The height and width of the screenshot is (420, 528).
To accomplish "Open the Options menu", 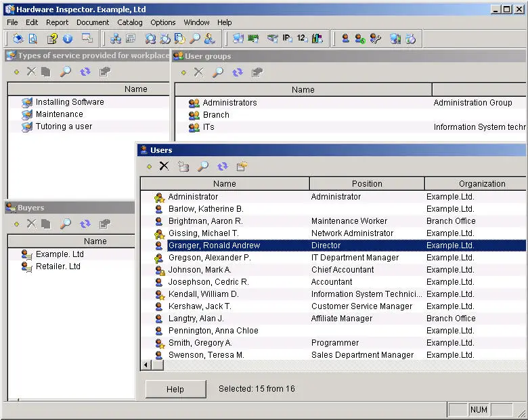I will pyautogui.click(x=163, y=22).
